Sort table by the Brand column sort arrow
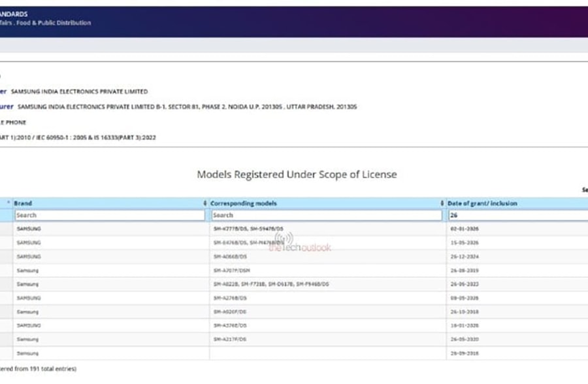The image size is (588, 384). (x=204, y=203)
